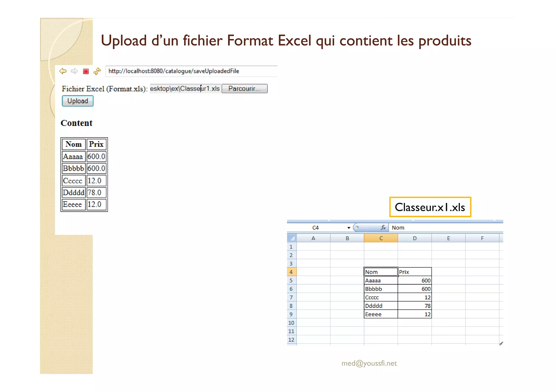Screen dimensions: 555x392
Task: Select row 6 header in Excel
Action: click(x=292, y=289)
